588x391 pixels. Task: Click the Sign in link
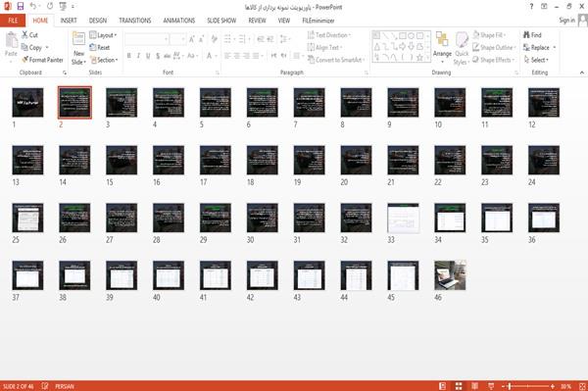coord(566,21)
